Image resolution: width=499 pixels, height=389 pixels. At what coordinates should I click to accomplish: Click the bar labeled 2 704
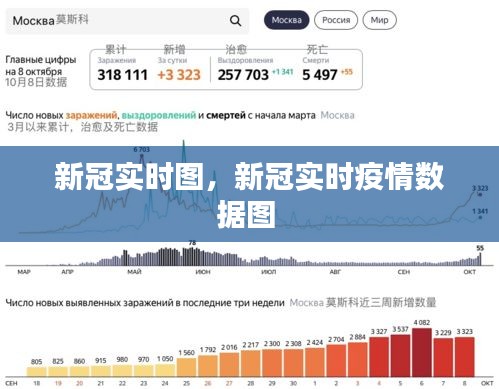coord(336,361)
